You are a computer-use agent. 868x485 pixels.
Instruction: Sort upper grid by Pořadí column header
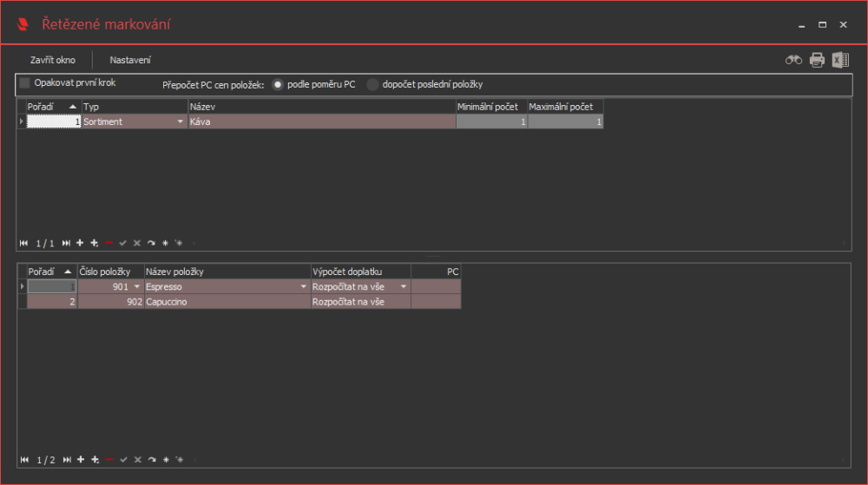pyautogui.click(x=54, y=107)
